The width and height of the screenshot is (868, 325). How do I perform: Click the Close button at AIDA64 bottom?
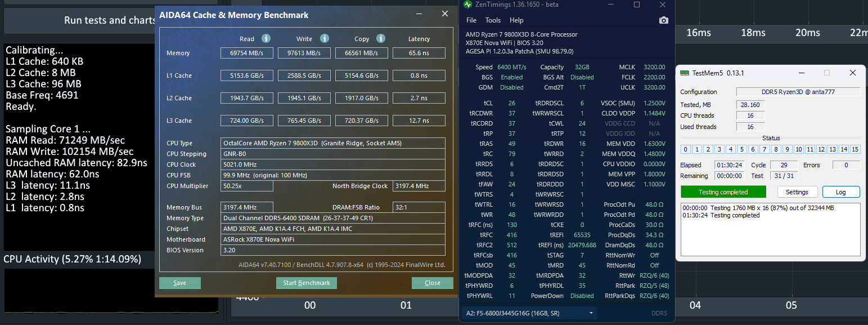pos(433,283)
